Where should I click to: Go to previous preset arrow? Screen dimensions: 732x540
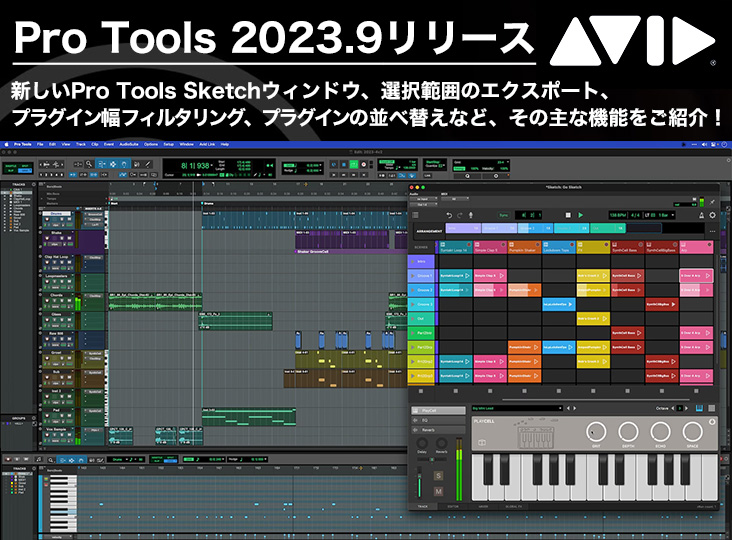click(568, 408)
